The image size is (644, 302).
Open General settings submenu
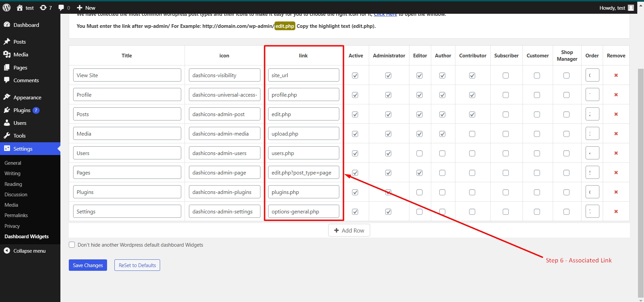click(x=13, y=163)
